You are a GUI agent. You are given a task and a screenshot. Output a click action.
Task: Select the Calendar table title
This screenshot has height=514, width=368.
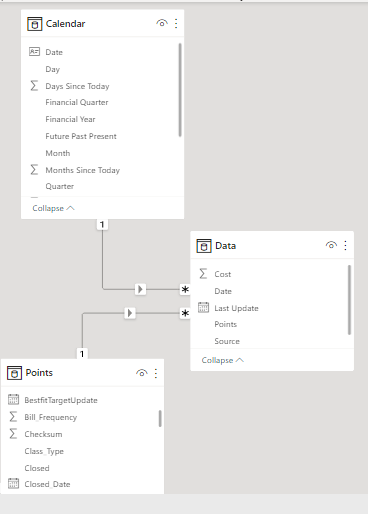pos(65,24)
